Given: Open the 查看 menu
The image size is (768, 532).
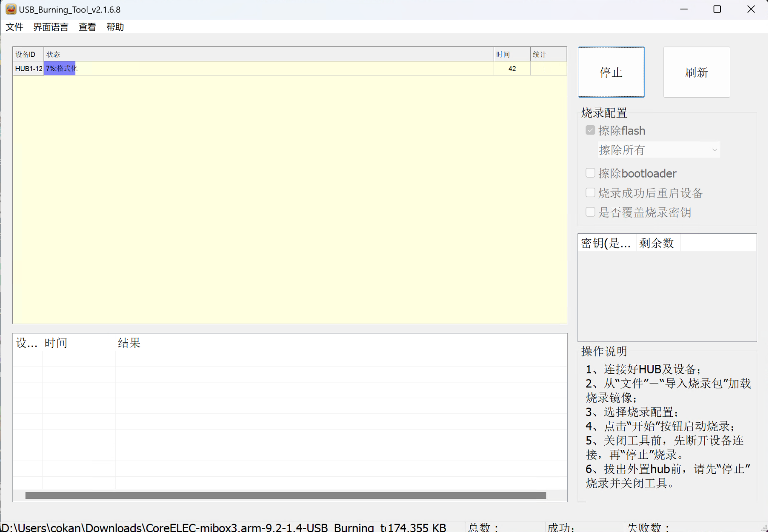Looking at the screenshot, I should click(x=87, y=27).
